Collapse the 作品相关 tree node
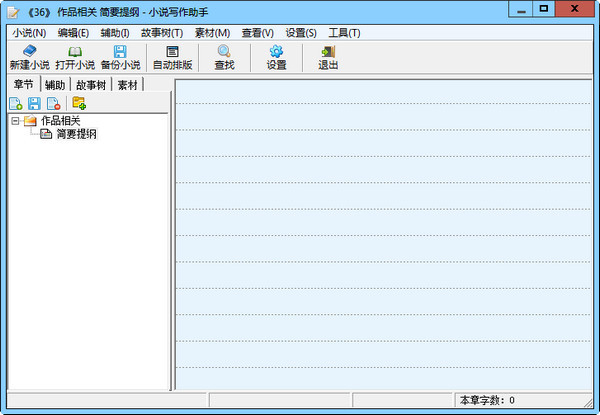600x415 pixels. (x=15, y=121)
